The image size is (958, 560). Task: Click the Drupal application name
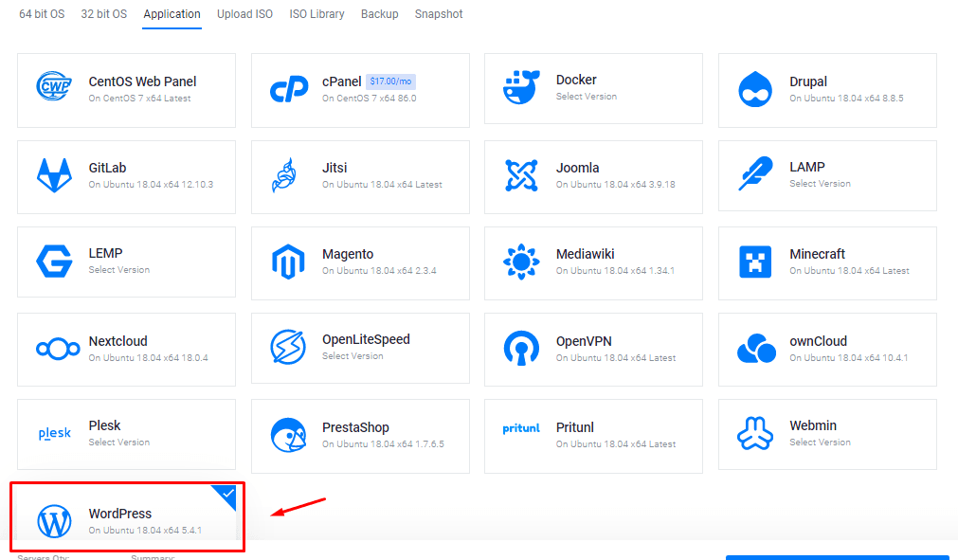click(808, 81)
